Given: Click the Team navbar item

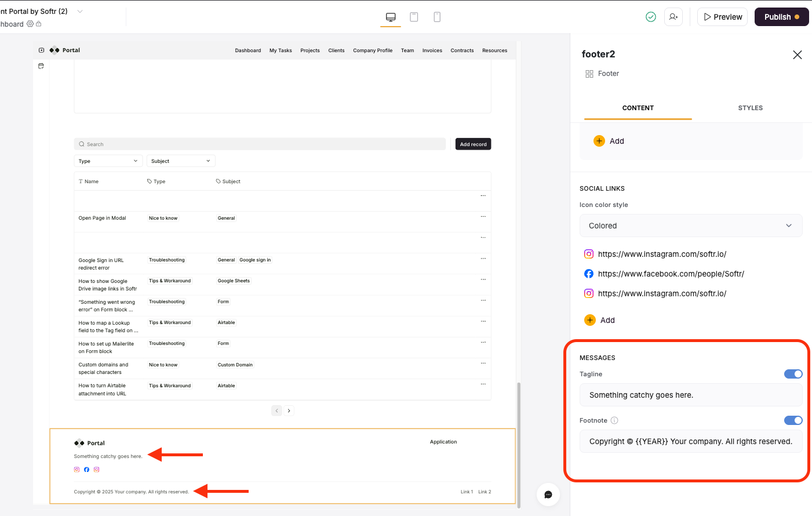Looking at the screenshot, I should (x=407, y=50).
